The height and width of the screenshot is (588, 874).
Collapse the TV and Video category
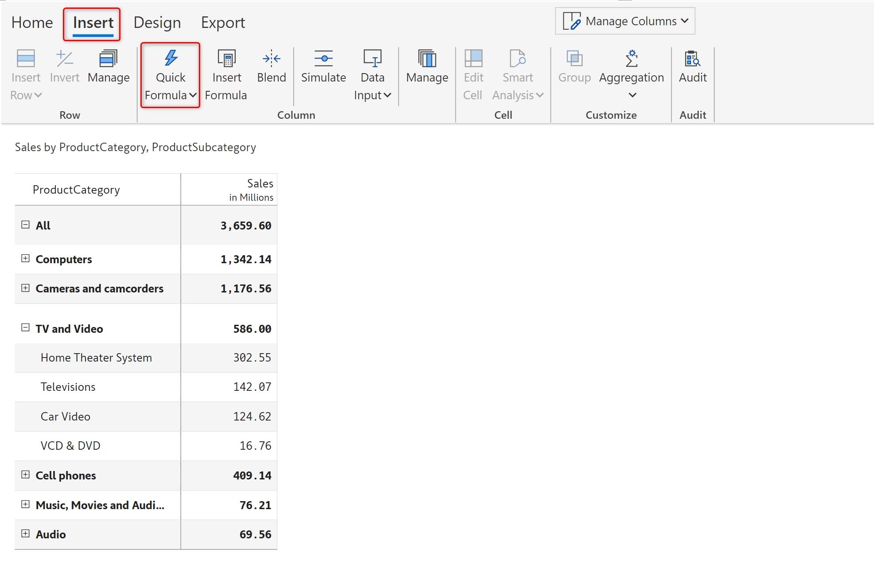(x=26, y=328)
